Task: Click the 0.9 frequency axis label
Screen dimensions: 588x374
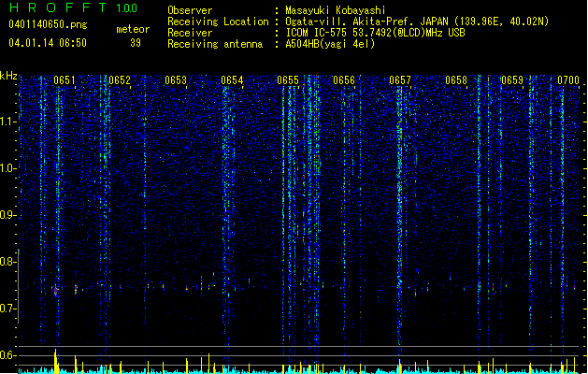Action: coord(8,215)
